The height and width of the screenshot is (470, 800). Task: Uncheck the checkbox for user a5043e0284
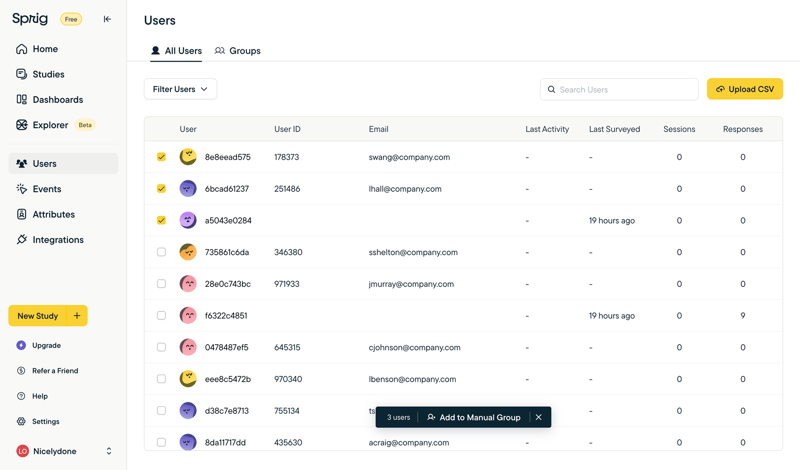coord(161,220)
